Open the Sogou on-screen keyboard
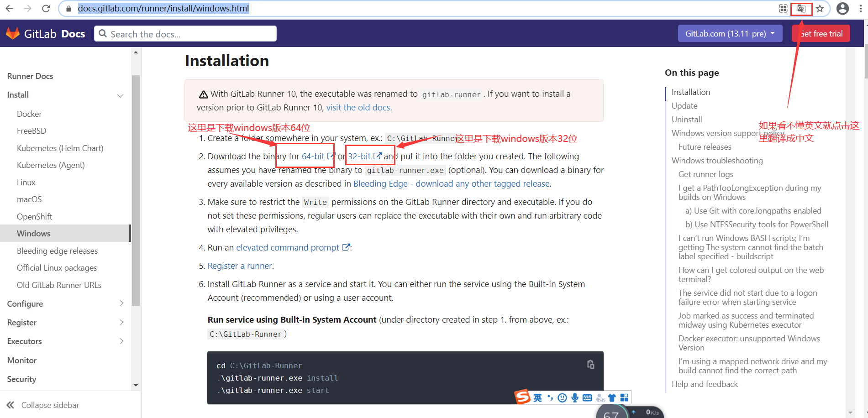This screenshot has height=418, width=868. 587,397
